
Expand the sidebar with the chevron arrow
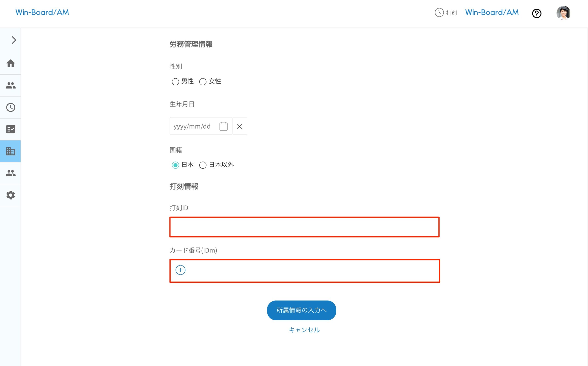coord(14,40)
